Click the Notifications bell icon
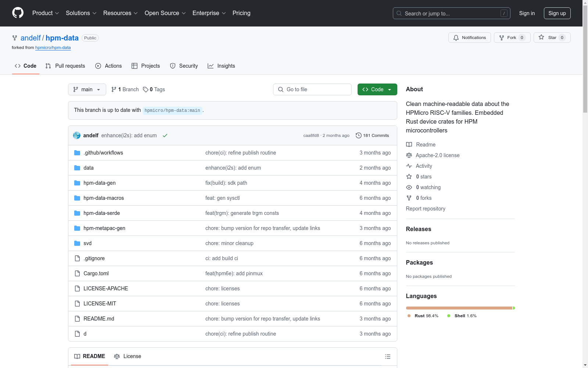 click(456, 38)
